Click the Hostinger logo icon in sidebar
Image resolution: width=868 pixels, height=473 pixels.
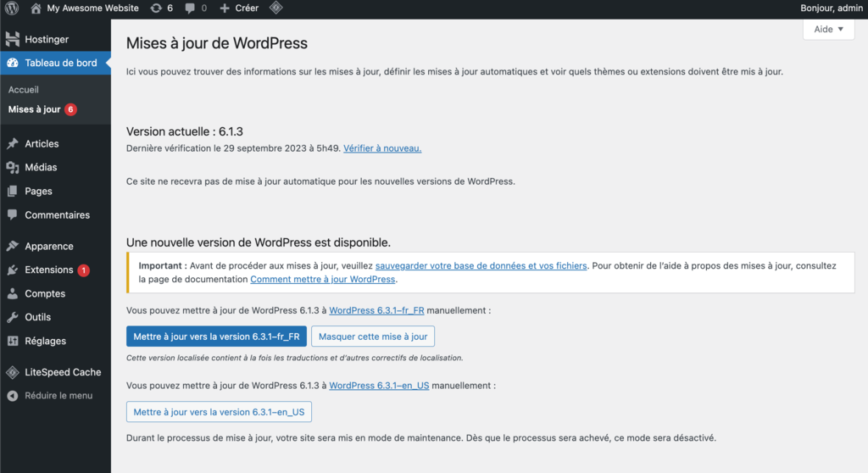[12, 39]
